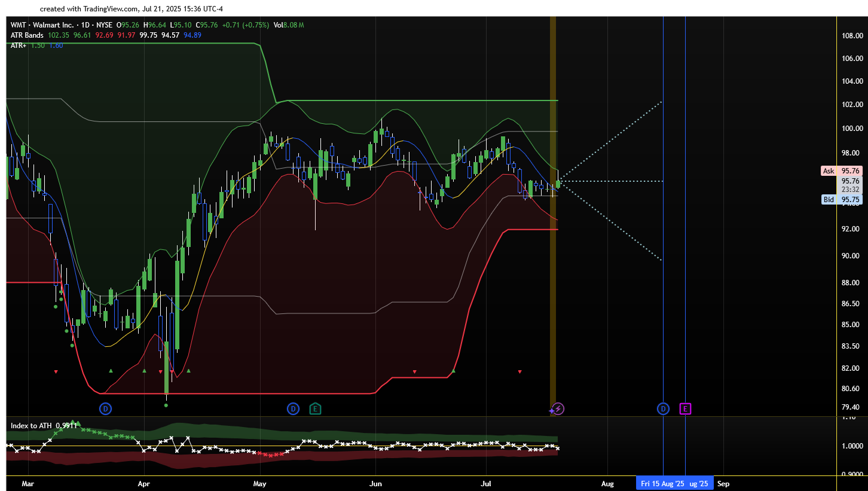This screenshot has width=868, height=491.
Task: Click the 1.0000 scale label in lower pane
Action: point(851,446)
